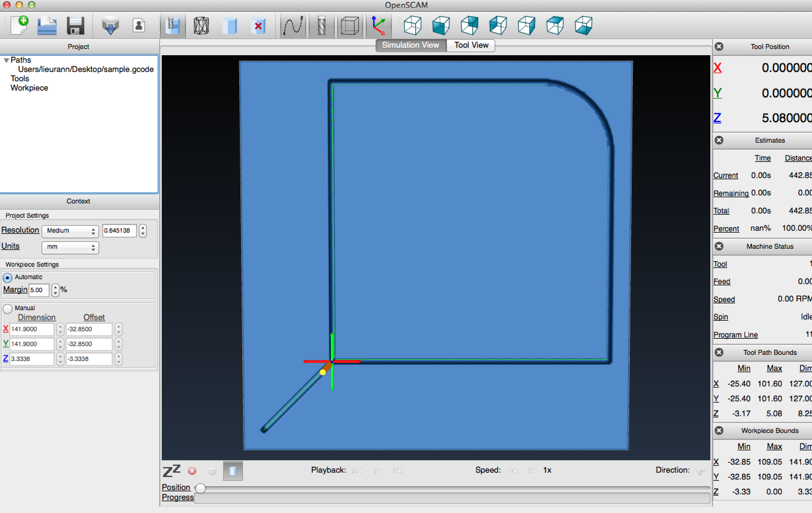Toggle the wireframe surface display icon
Image resolution: width=812 pixels, height=513 pixels.
click(201, 26)
